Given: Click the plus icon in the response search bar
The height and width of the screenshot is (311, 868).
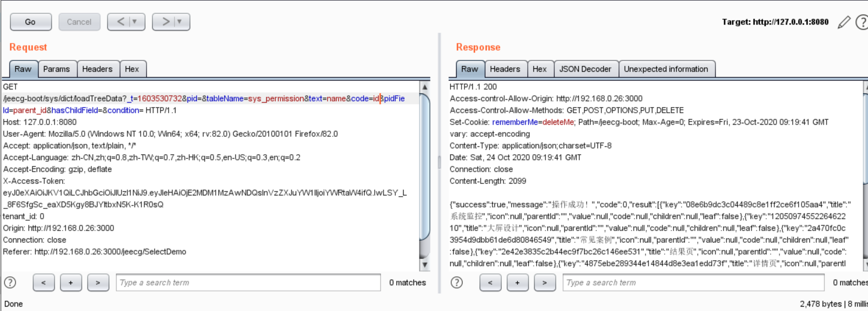Looking at the screenshot, I should point(517,283).
